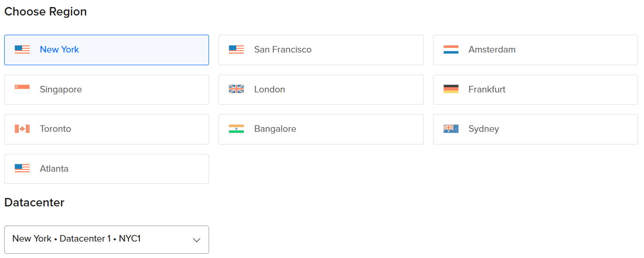Viewport: 644px width, 258px height.
Task: Choose the Frankfurt region card
Action: (535, 90)
